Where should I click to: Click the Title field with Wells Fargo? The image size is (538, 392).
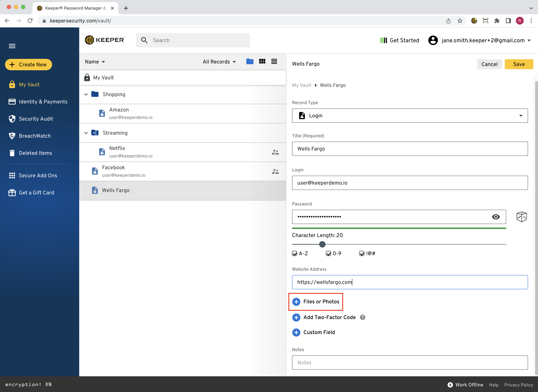(410, 149)
